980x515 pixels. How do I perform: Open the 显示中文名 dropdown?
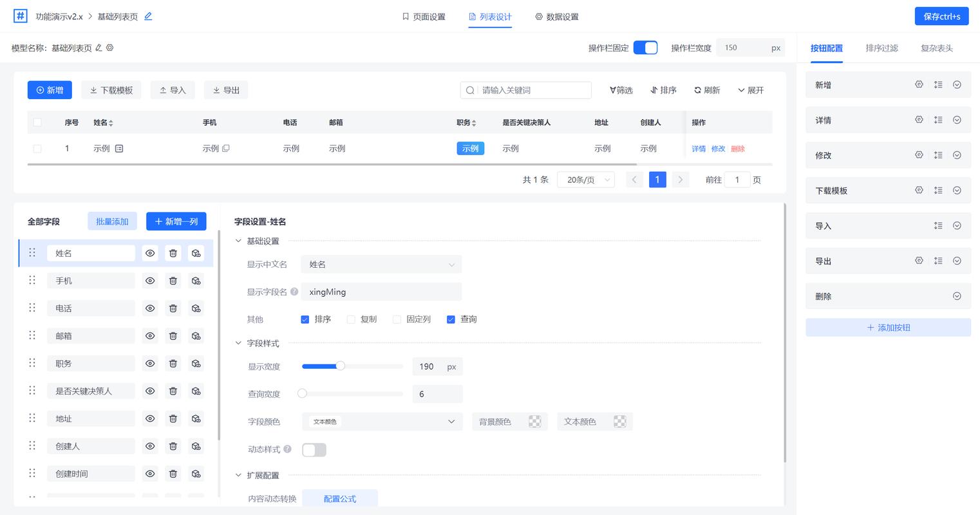(x=382, y=265)
